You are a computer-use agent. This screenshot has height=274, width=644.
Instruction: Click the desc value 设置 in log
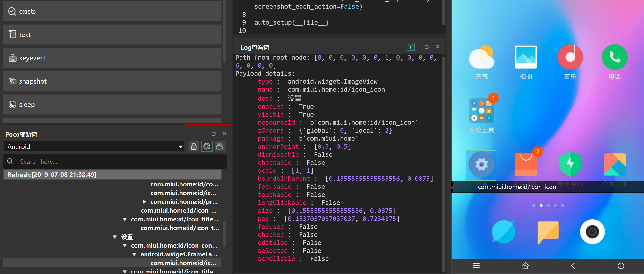(294, 98)
